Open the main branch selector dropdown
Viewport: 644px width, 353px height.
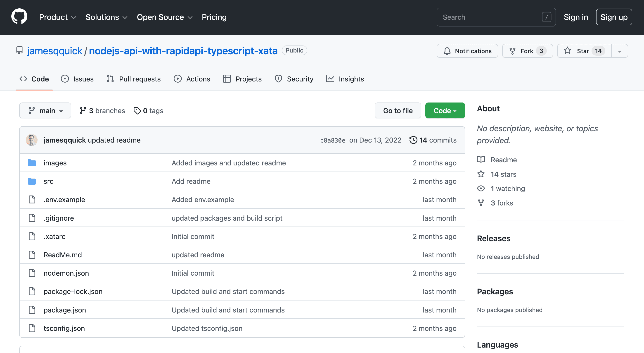coord(45,110)
